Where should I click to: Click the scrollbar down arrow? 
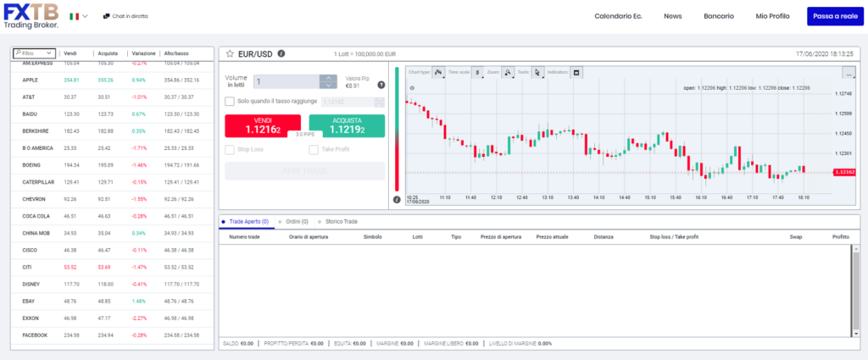tap(856, 334)
